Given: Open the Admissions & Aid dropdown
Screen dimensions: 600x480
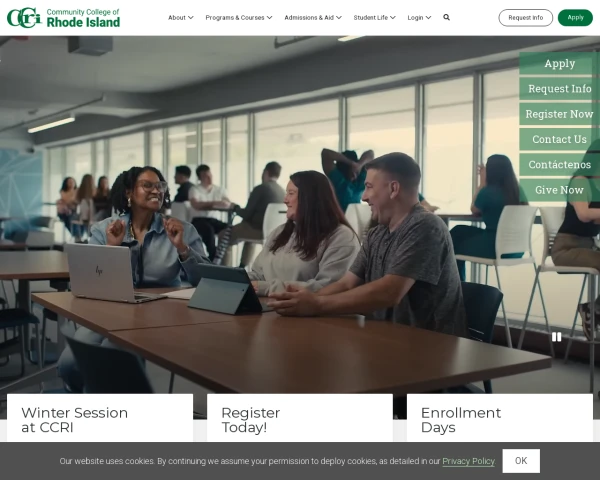Looking at the screenshot, I should pos(313,18).
